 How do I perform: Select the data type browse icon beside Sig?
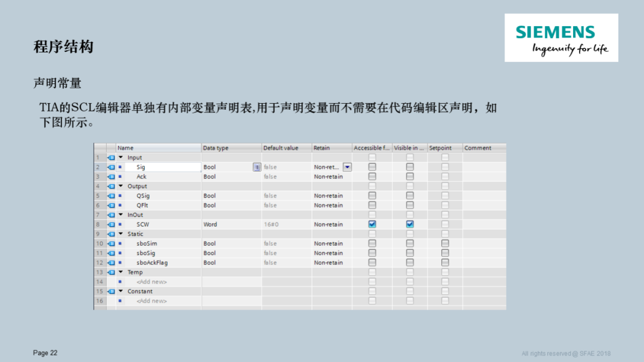[257, 167]
